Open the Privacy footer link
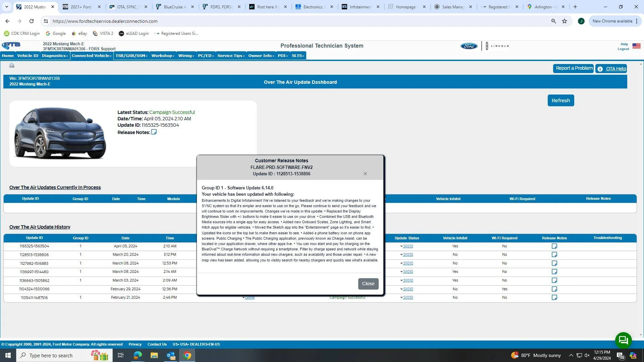 point(135,345)
